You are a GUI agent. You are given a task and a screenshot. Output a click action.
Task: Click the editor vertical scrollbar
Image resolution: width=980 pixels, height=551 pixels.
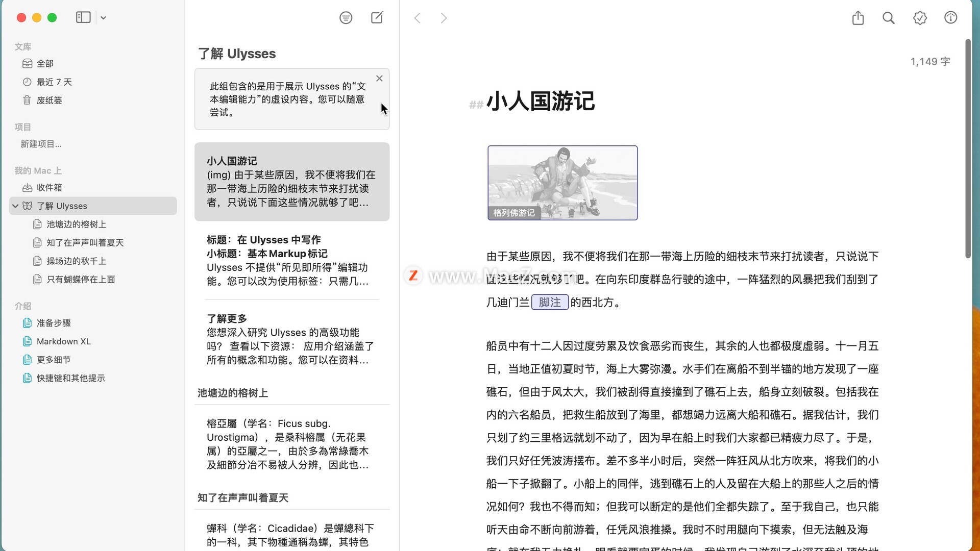tap(968, 149)
